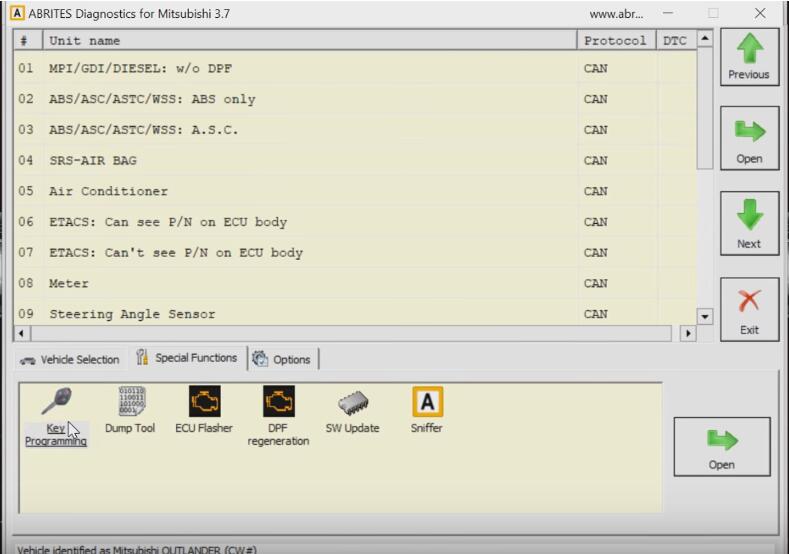Select row 07 ETACS: Can't see P/N
789x554 pixels.
(x=355, y=253)
